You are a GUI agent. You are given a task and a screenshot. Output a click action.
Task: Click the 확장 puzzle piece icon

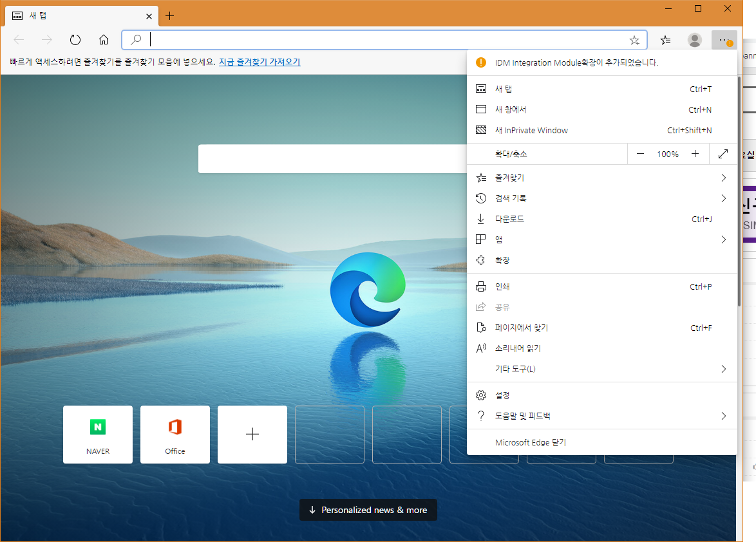point(480,260)
